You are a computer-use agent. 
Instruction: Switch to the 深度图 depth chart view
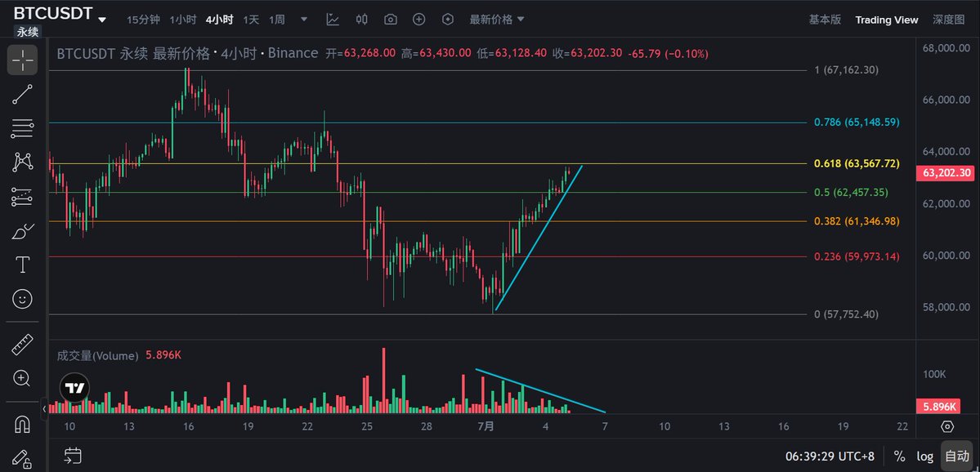tap(949, 20)
